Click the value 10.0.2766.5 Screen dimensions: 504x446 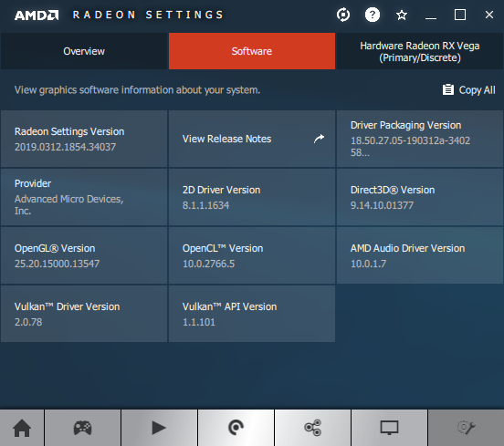click(208, 264)
